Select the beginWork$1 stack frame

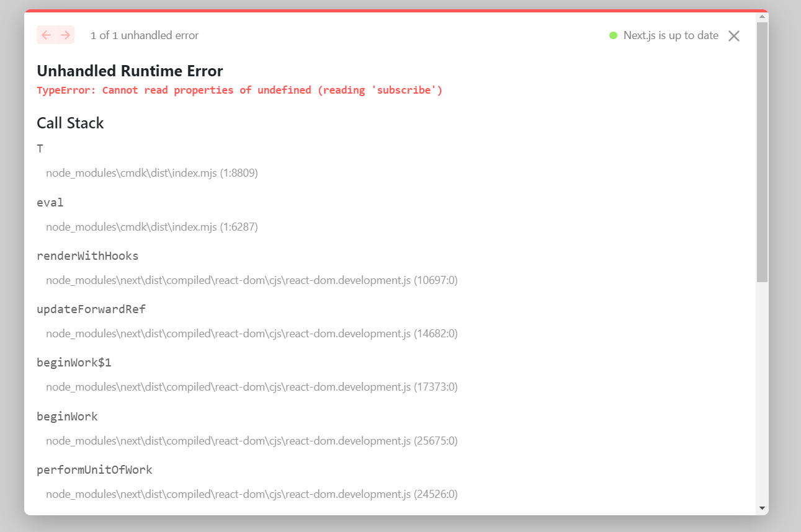coord(74,362)
